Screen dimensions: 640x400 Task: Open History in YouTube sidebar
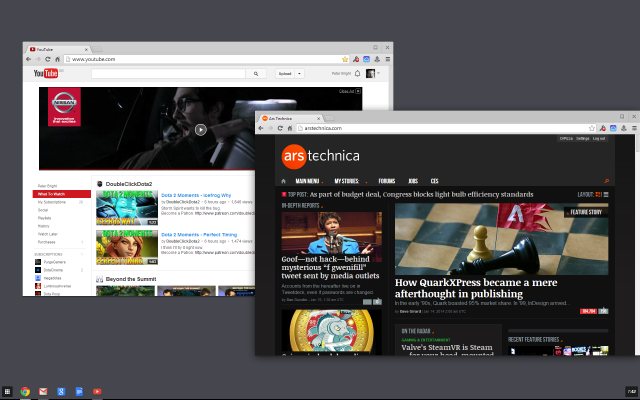[44, 226]
